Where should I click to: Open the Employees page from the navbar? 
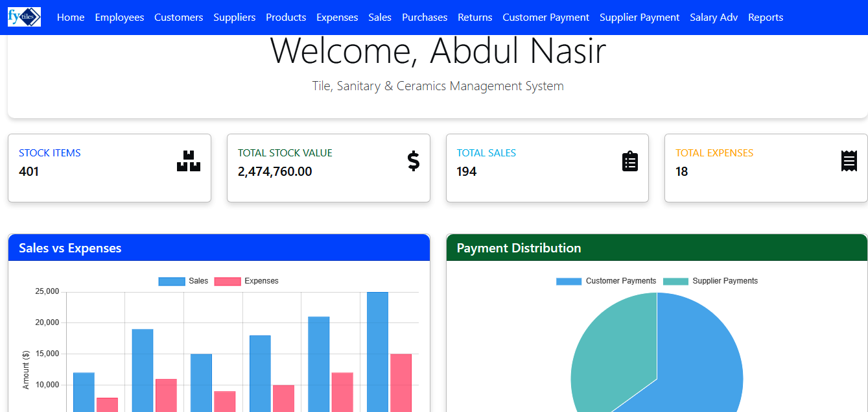[119, 18]
